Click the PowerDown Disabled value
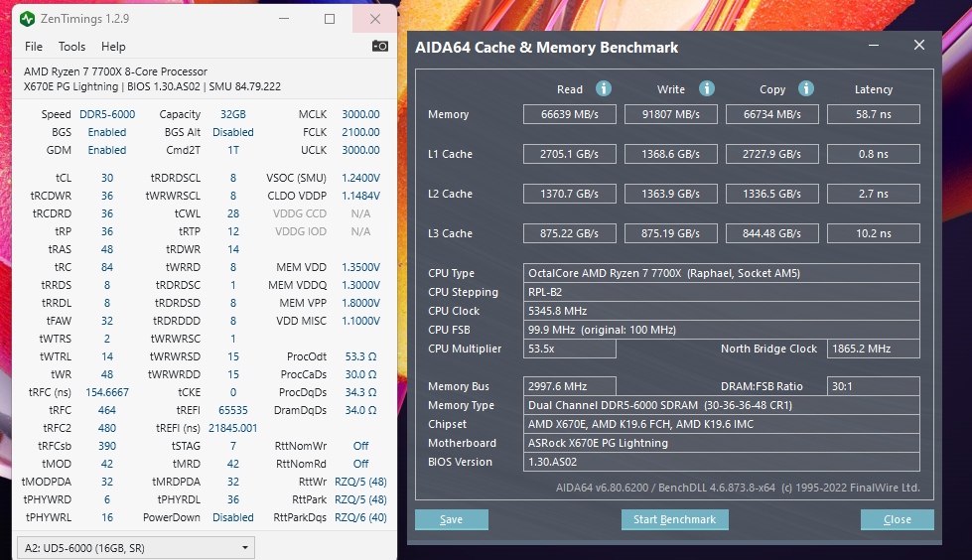This screenshot has height=560, width=972. click(233, 518)
